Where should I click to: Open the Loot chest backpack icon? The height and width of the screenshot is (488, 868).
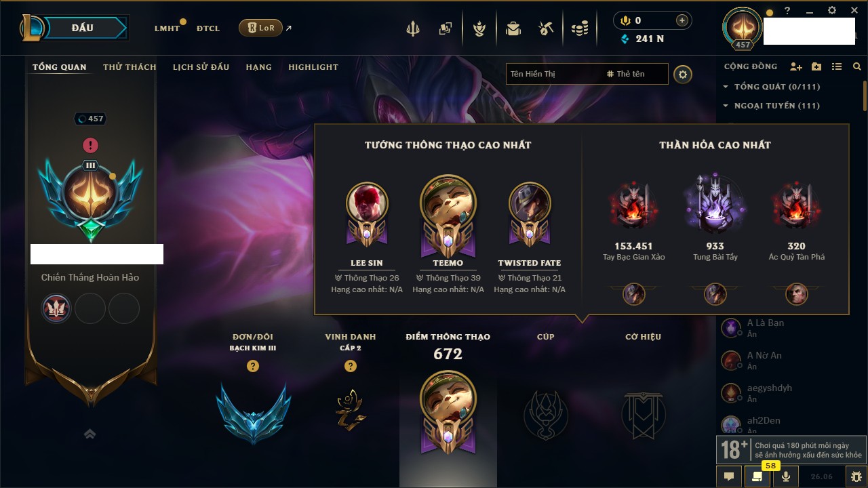513,28
